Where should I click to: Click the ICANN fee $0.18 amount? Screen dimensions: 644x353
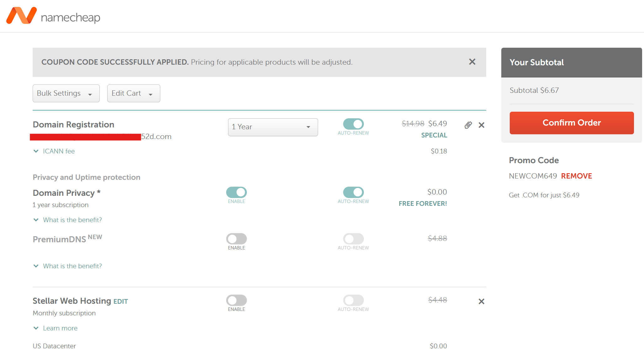[x=439, y=151]
